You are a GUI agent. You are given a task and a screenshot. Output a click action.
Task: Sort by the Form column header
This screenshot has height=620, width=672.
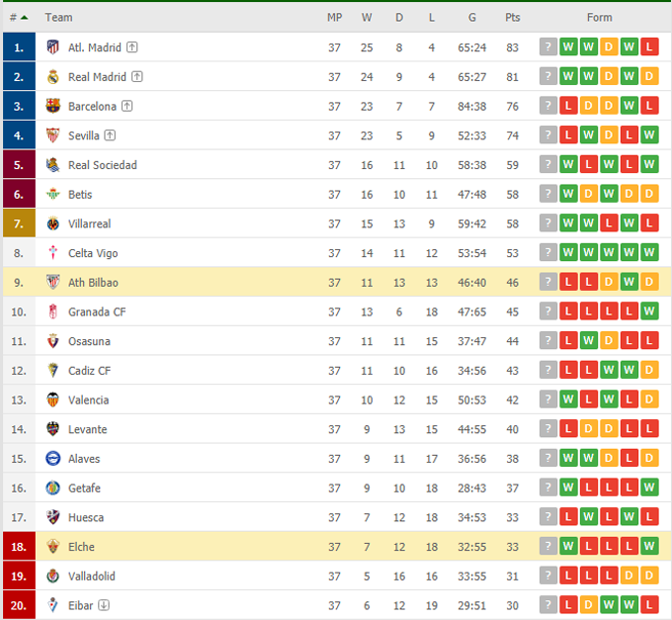point(599,18)
